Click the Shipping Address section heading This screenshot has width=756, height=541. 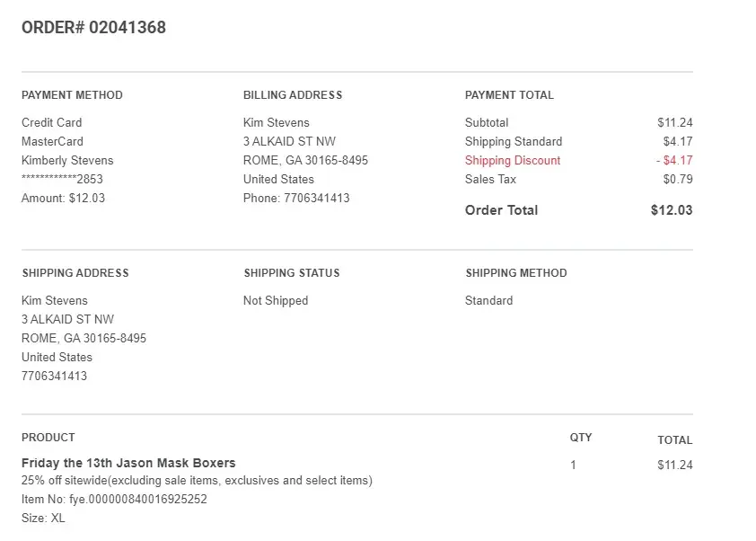[x=75, y=273]
